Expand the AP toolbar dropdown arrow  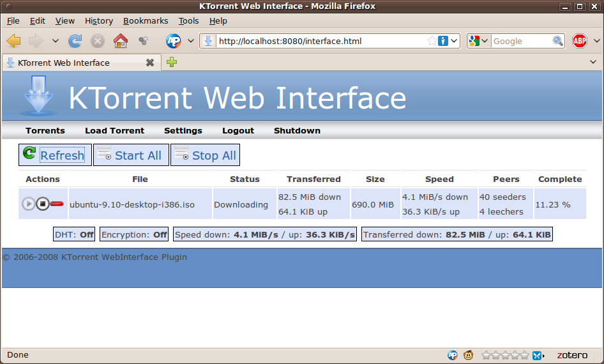191,41
